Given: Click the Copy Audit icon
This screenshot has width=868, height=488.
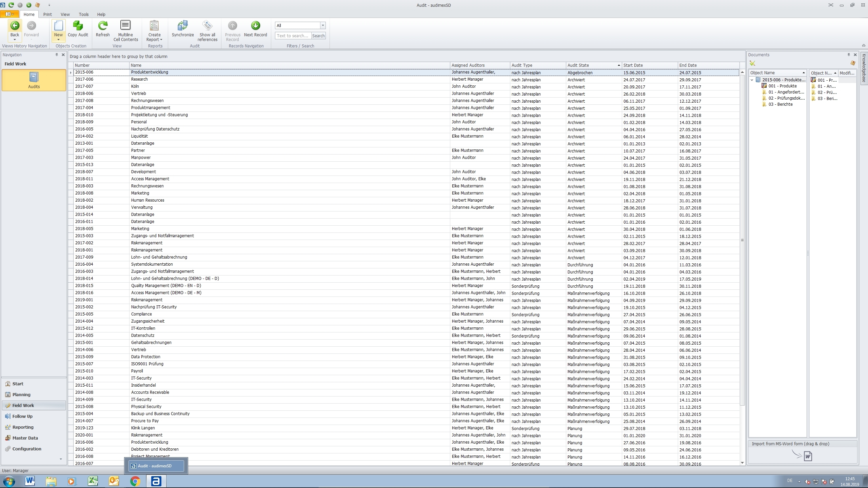Looking at the screenshot, I should click(78, 26).
